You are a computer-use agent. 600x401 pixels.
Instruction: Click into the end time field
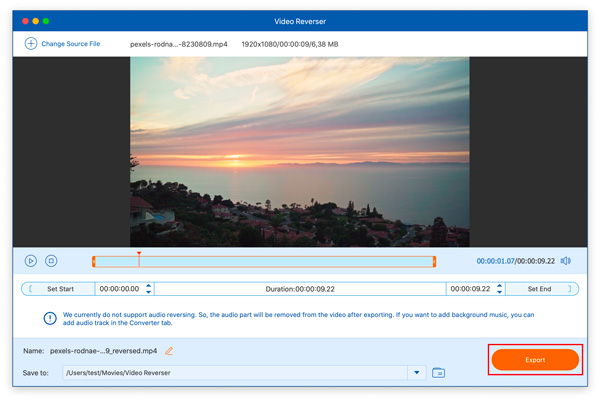[471, 289]
